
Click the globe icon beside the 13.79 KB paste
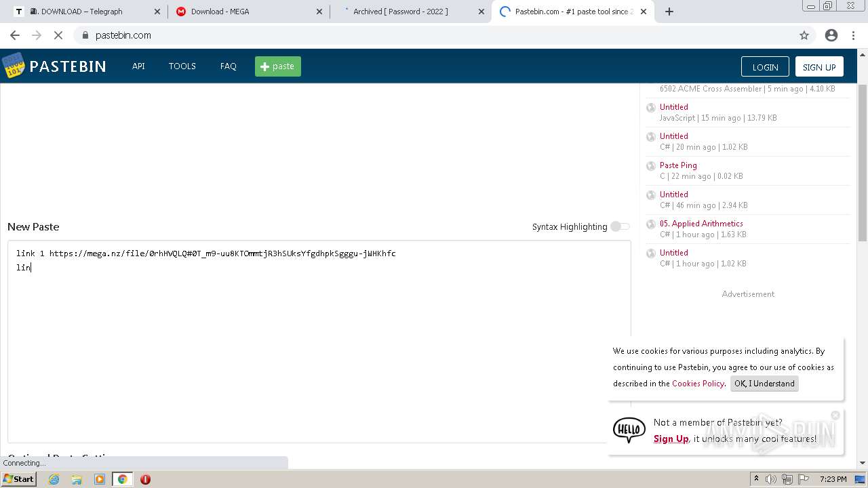point(651,108)
